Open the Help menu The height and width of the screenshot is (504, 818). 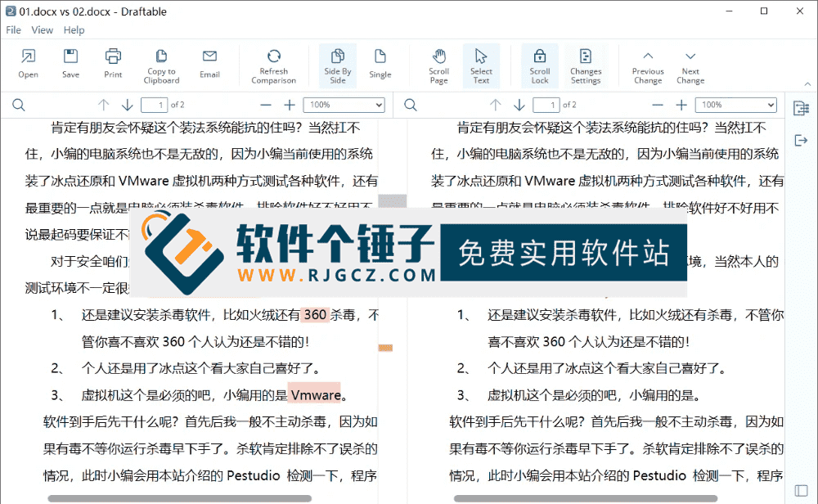click(74, 29)
